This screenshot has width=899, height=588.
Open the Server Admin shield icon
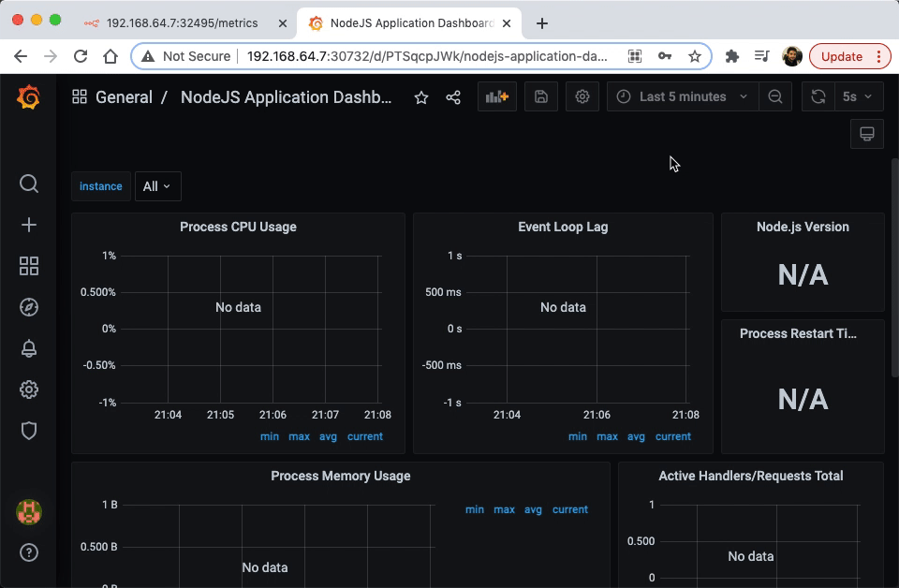click(x=29, y=431)
